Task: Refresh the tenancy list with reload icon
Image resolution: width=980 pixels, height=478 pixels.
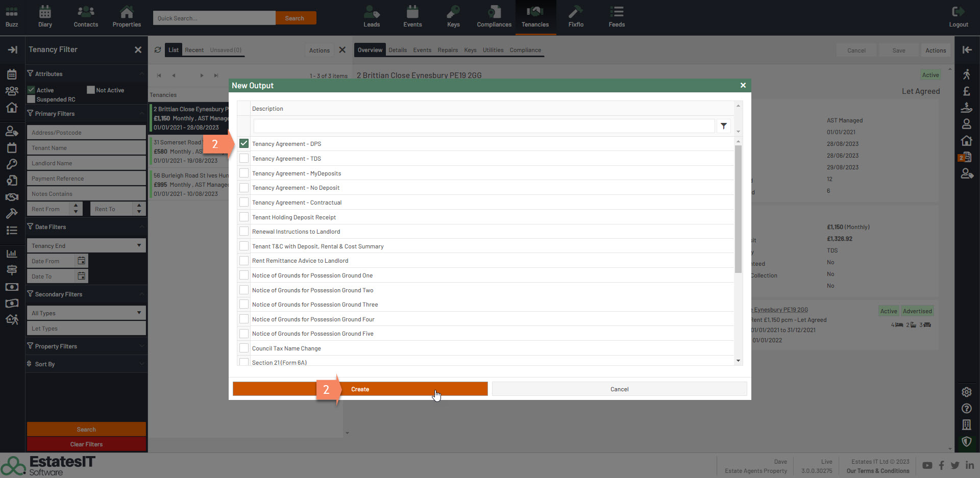Action: point(158,50)
